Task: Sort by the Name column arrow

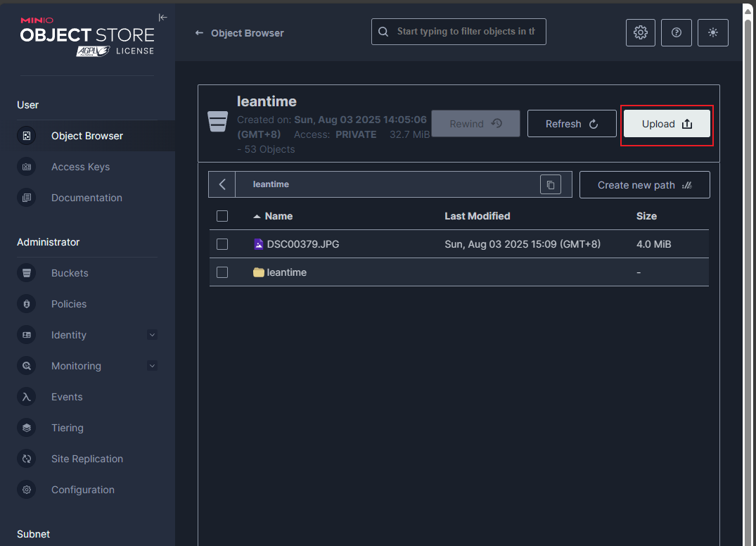Action: coord(257,217)
